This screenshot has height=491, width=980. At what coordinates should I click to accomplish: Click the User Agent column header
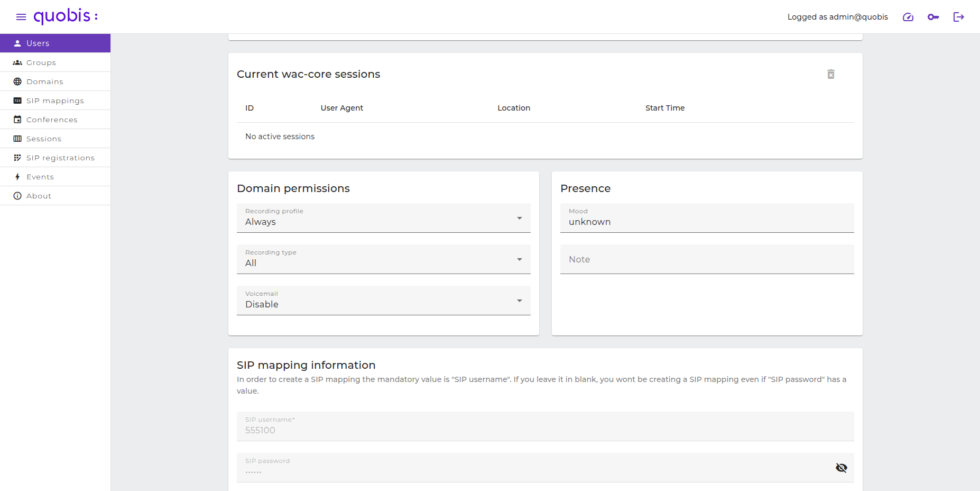tap(342, 108)
